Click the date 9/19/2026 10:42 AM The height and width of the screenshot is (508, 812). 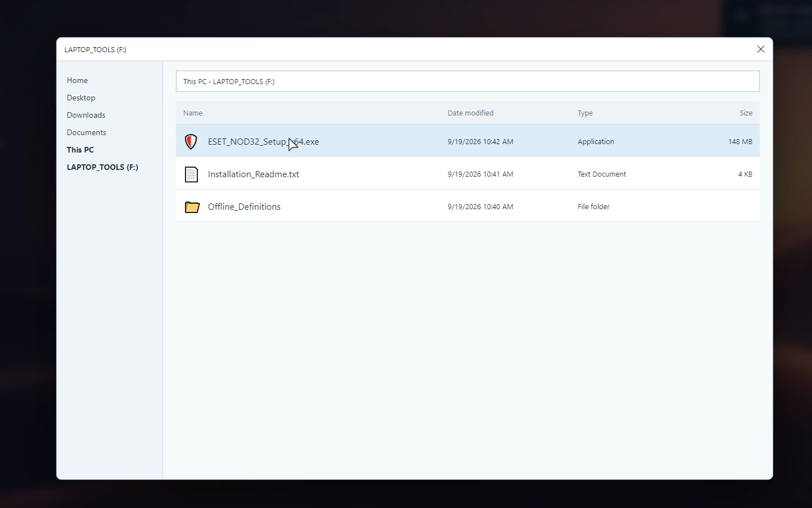click(x=480, y=142)
